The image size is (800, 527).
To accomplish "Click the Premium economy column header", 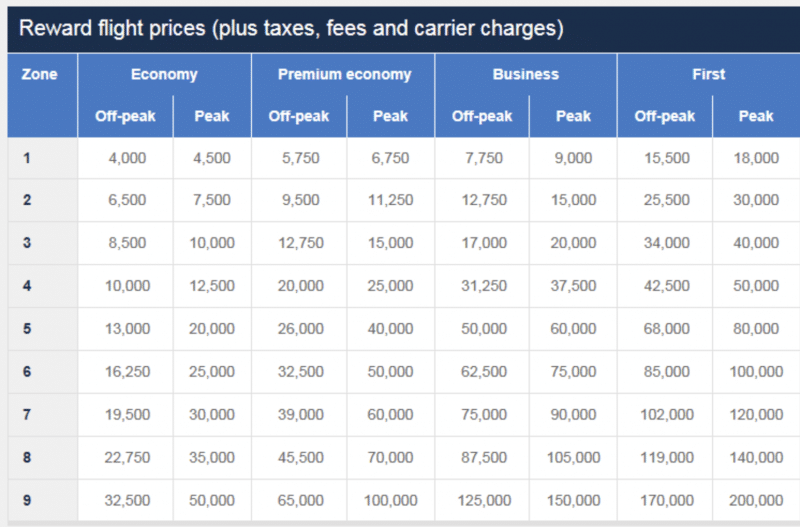I will (344, 74).
